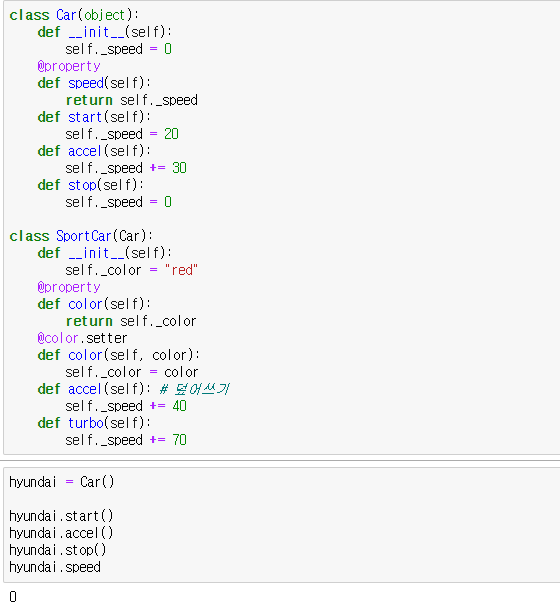This screenshot has height=608, width=560.
Task: Click the 'return self._color' line
Action: tap(131, 321)
